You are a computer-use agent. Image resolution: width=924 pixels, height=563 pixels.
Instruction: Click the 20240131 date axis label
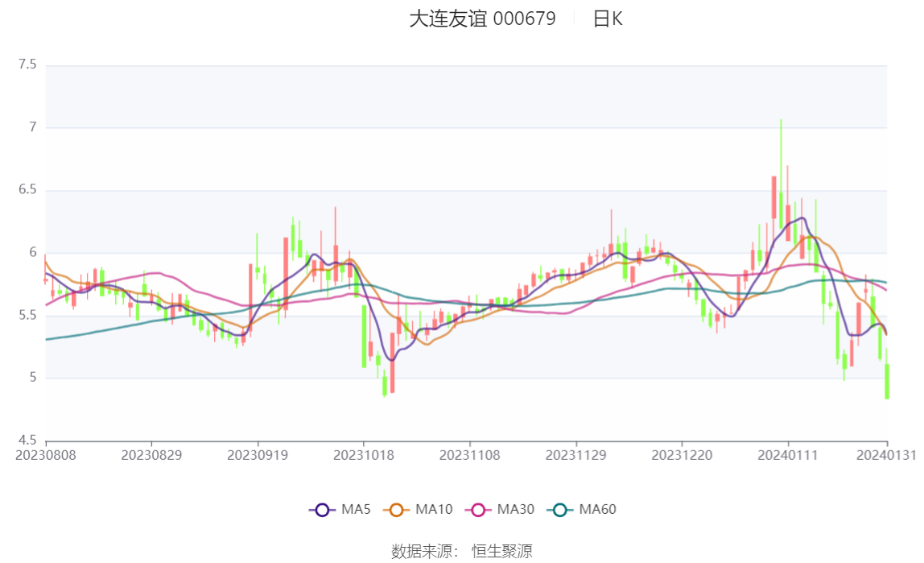click(x=886, y=456)
